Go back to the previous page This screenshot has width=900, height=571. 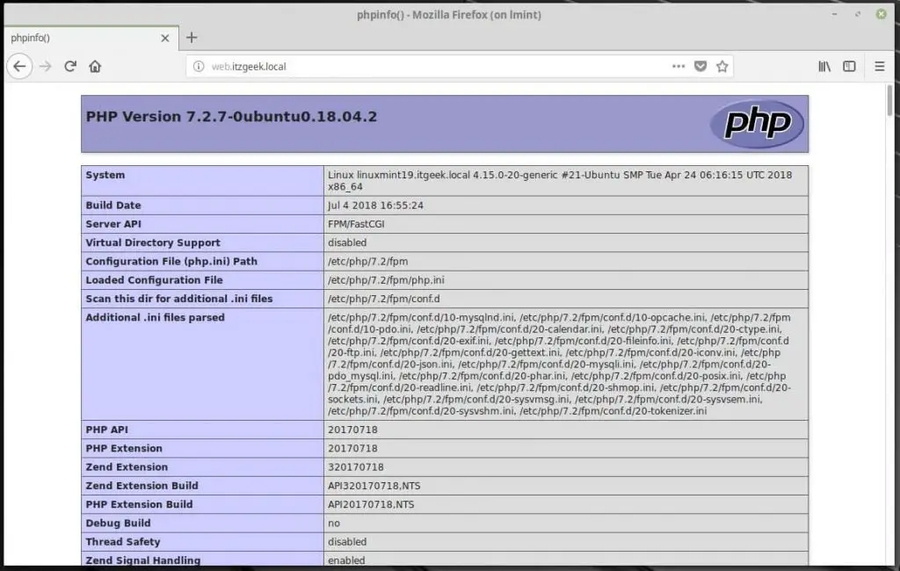coord(20,67)
